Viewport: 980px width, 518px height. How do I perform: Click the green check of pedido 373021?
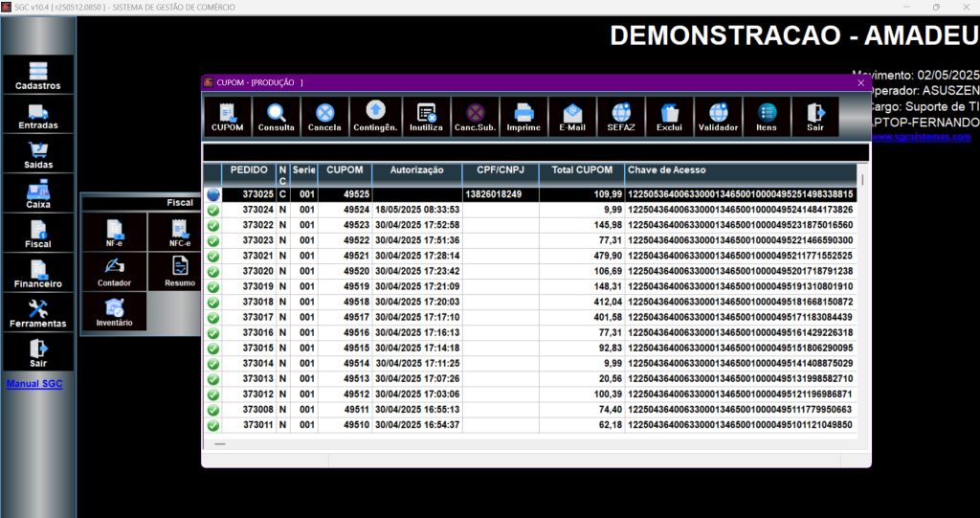[x=213, y=257]
